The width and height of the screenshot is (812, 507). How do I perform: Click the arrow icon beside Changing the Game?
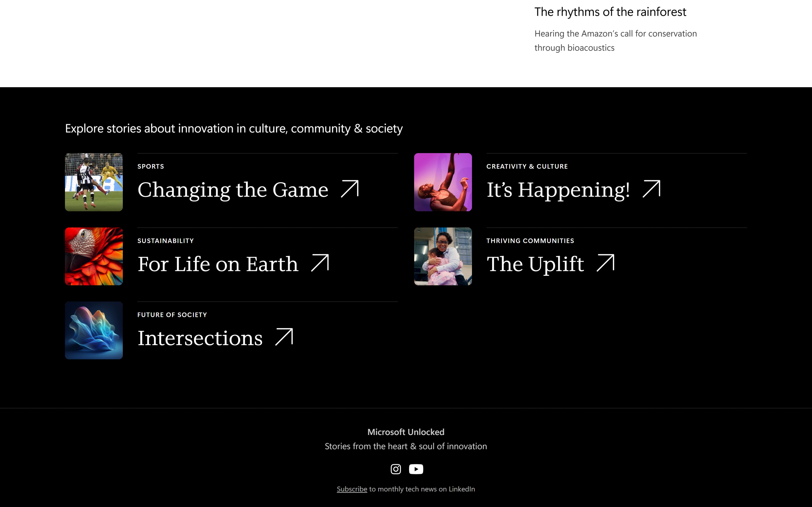point(350,189)
